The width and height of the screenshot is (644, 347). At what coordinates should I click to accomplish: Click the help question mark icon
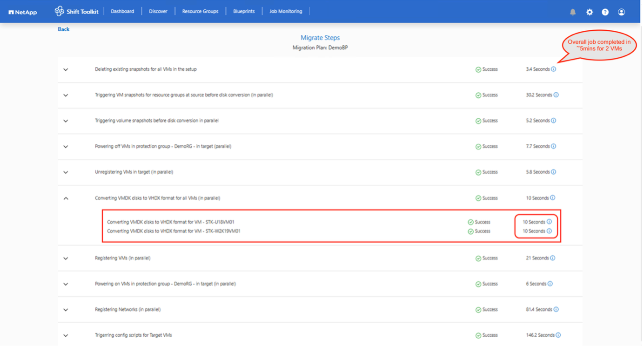tap(605, 12)
